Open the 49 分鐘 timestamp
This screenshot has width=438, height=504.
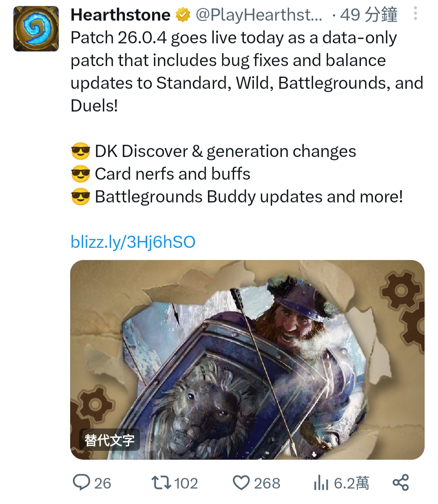coord(369,15)
